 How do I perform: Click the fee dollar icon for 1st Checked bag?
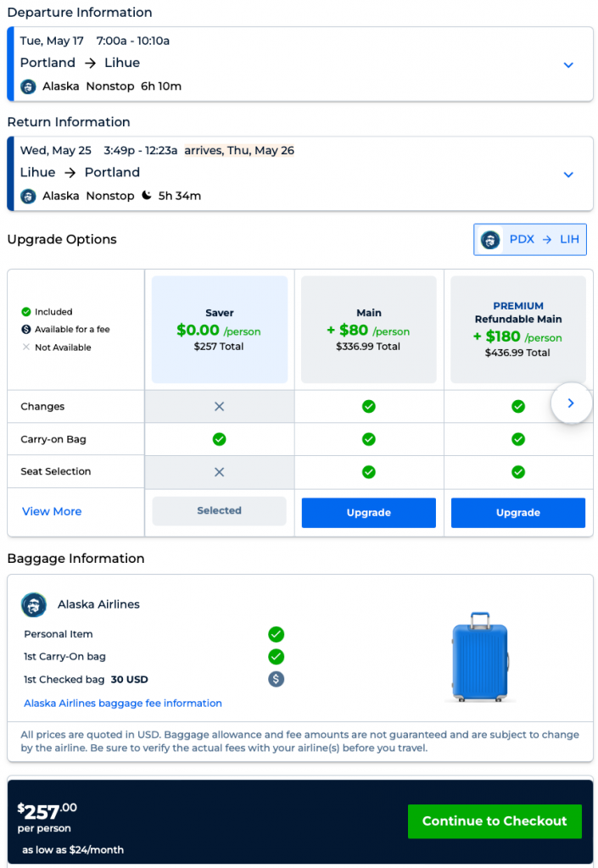(276, 679)
